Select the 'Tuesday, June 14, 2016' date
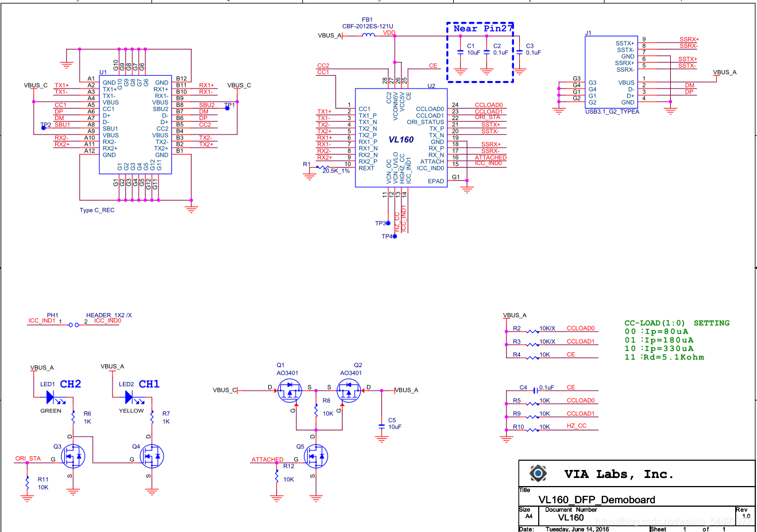 pyautogui.click(x=577, y=529)
